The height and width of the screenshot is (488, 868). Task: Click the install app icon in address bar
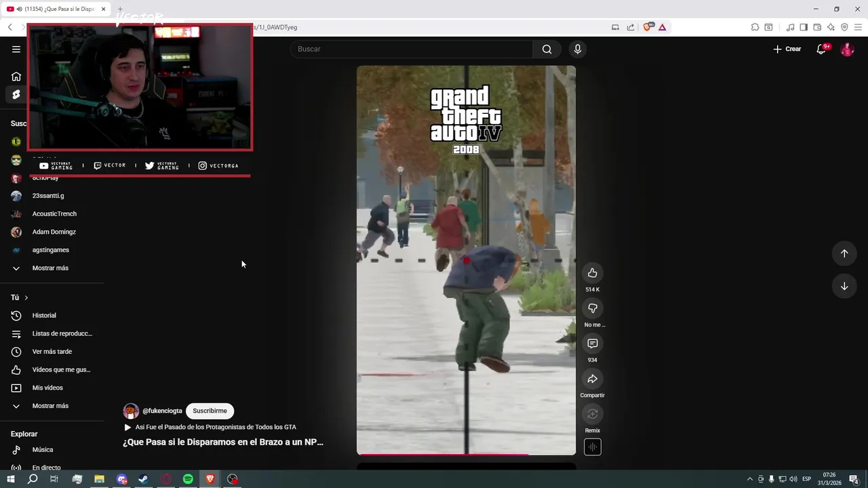point(615,27)
